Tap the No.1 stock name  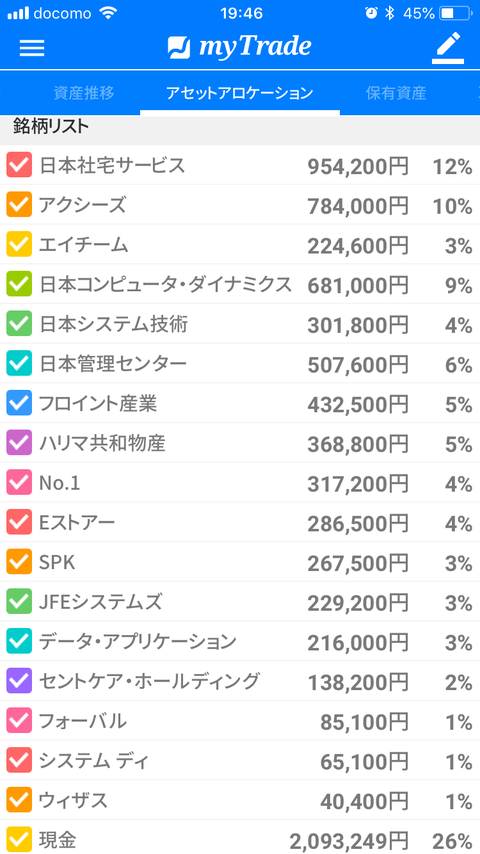[x=59, y=483]
